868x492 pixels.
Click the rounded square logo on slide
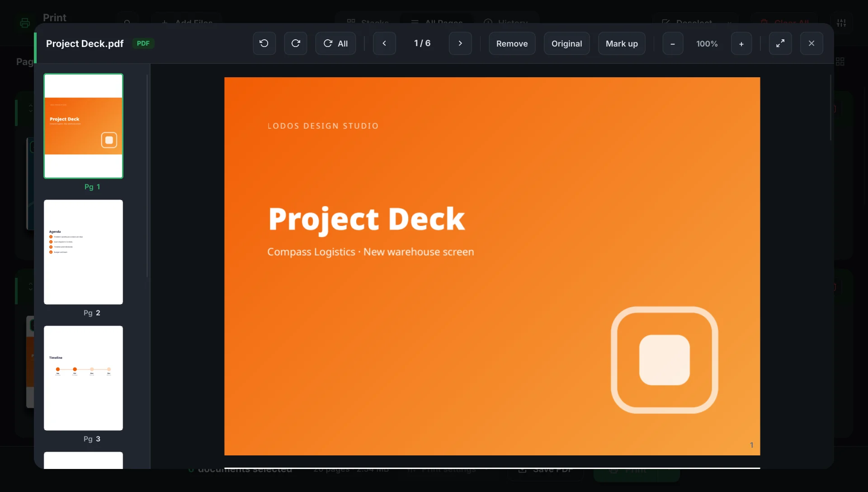pos(665,360)
